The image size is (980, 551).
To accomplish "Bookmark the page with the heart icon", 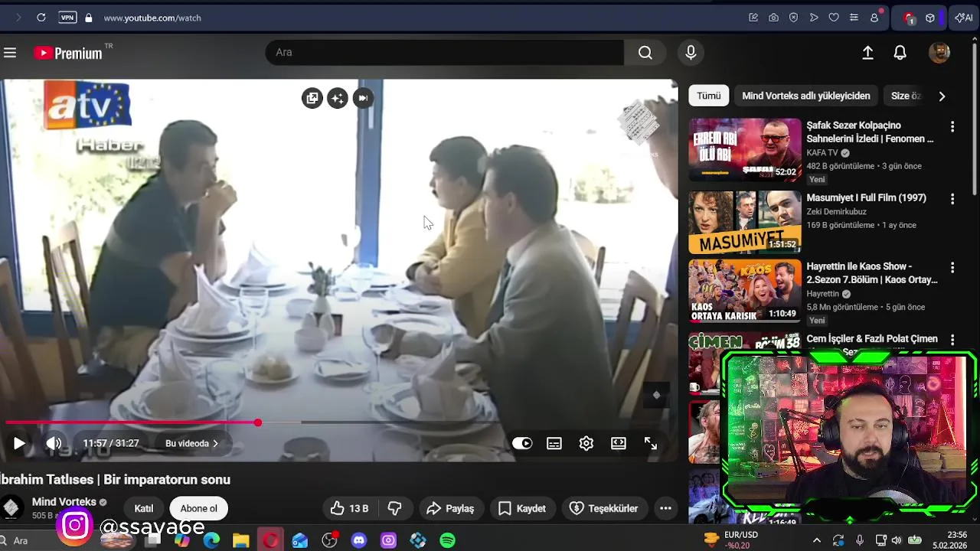I will click(x=834, y=18).
